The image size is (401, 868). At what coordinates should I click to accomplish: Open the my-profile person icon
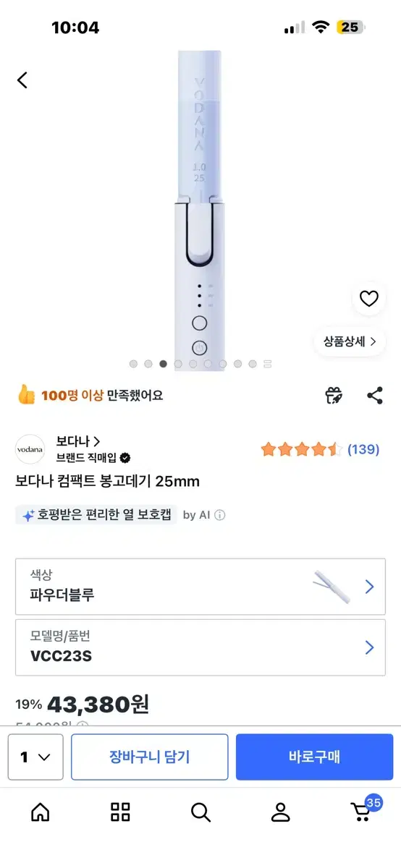[280, 812]
